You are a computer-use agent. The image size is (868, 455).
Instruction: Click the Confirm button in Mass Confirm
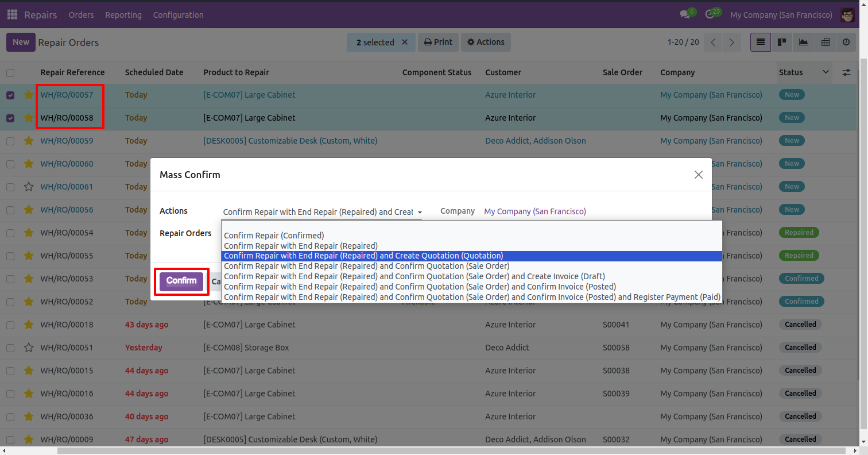181,282
